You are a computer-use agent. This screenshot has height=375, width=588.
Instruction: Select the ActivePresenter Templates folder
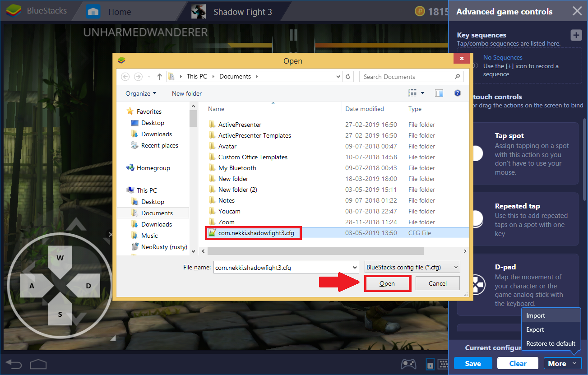click(255, 135)
